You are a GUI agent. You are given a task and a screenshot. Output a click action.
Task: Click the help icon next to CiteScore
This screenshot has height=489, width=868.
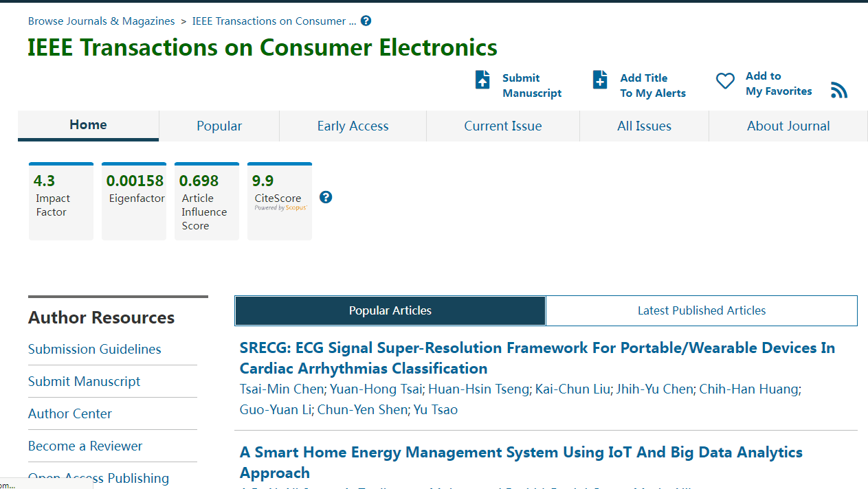(x=326, y=197)
